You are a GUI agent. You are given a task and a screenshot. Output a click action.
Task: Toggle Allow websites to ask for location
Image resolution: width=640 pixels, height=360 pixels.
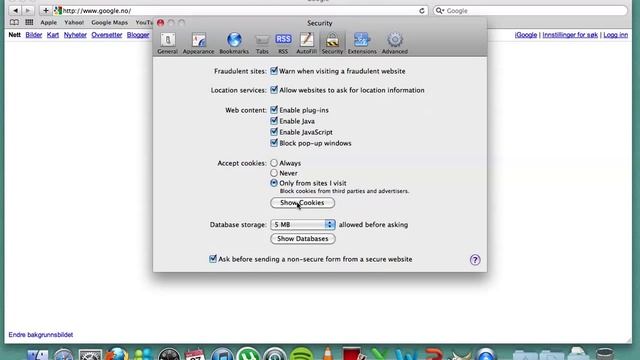(x=274, y=90)
